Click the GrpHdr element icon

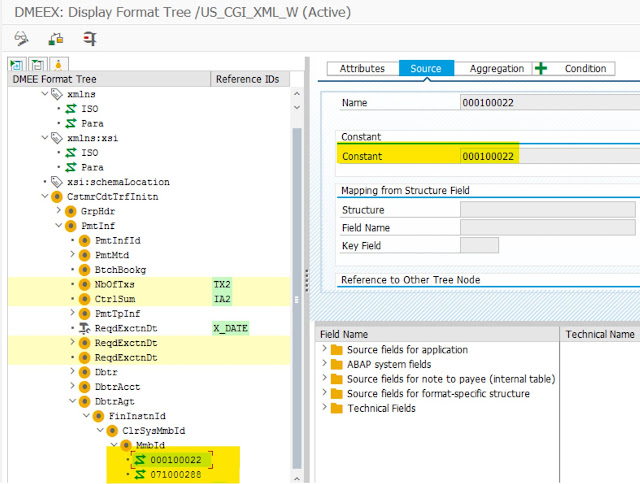click(x=71, y=211)
